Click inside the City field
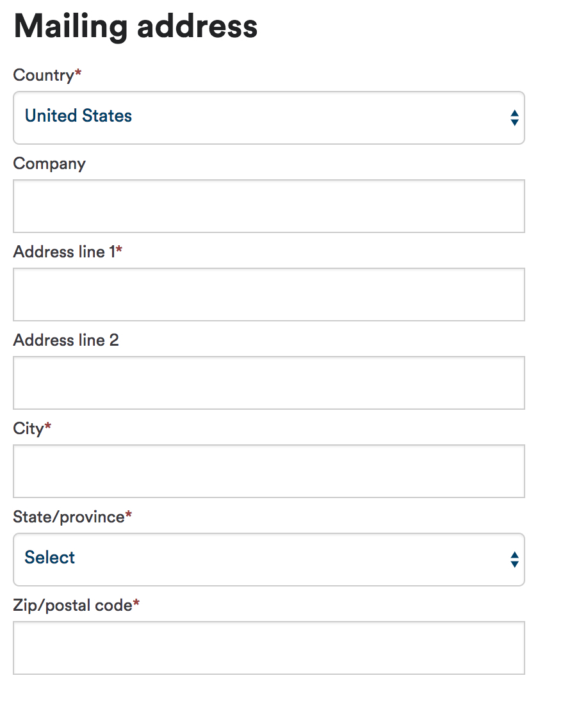The height and width of the screenshot is (703, 588). 268,471
